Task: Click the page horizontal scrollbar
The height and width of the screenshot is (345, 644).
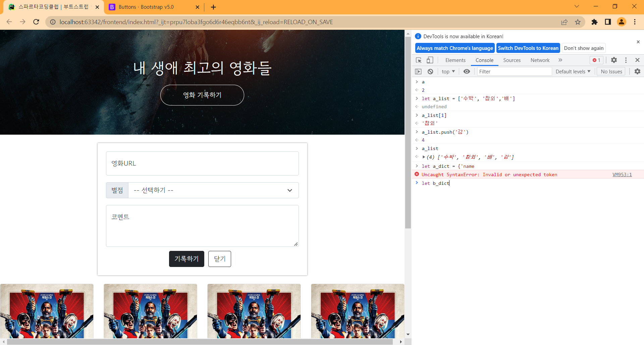Action: pyautogui.click(x=200, y=342)
